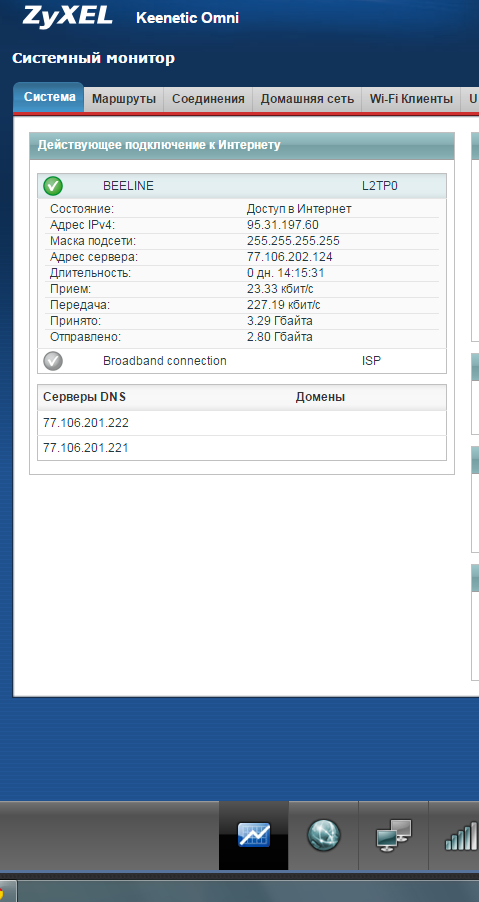Image resolution: width=479 pixels, height=902 pixels.
Task: Click the Домены column header
Action: [x=320, y=397]
